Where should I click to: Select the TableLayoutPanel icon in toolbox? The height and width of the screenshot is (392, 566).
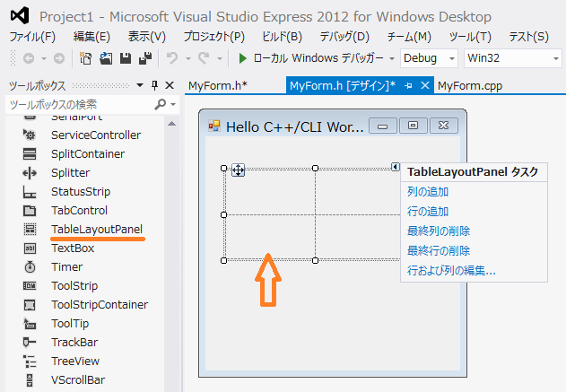tap(30, 230)
